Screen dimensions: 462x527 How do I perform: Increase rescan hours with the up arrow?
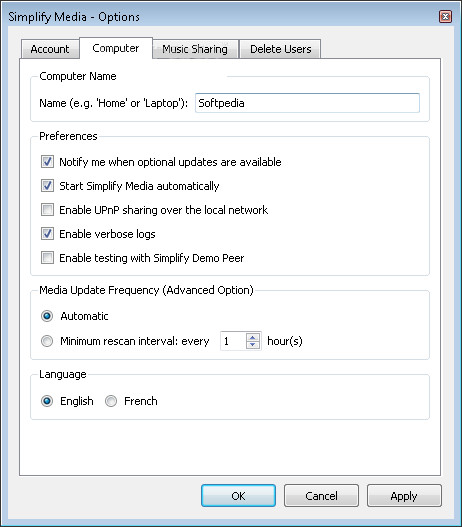(253, 337)
